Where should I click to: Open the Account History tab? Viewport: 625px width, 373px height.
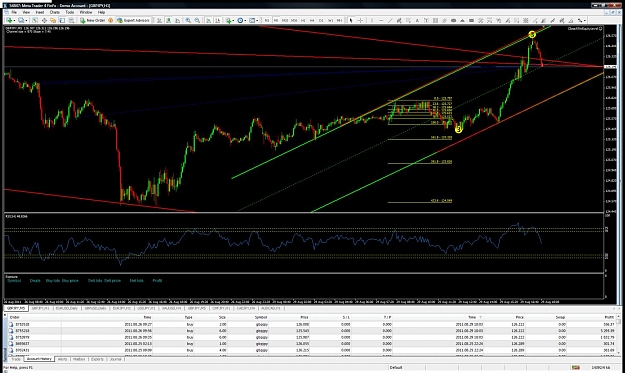point(39,359)
